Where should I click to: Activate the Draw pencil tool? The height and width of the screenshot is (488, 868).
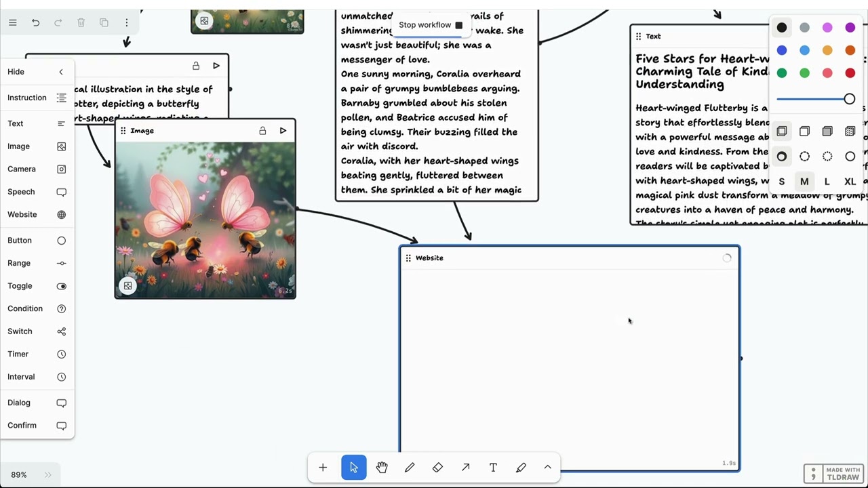point(410,468)
